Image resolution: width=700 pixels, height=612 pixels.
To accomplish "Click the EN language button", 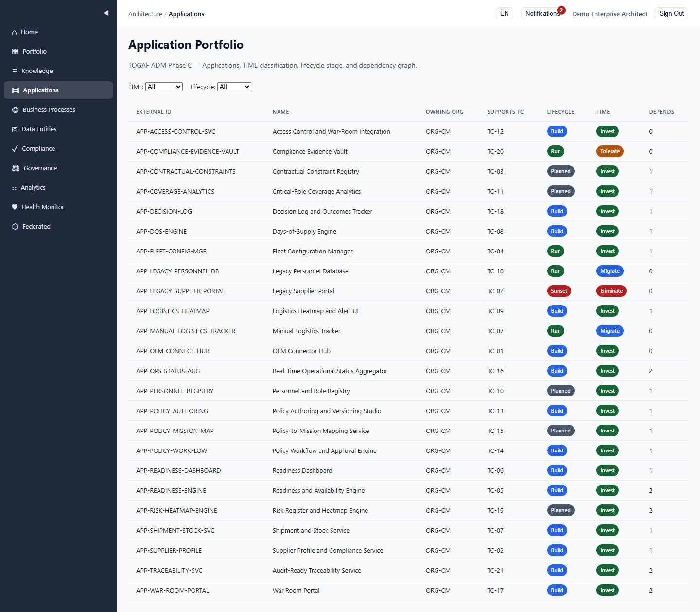I will click(505, 14).
